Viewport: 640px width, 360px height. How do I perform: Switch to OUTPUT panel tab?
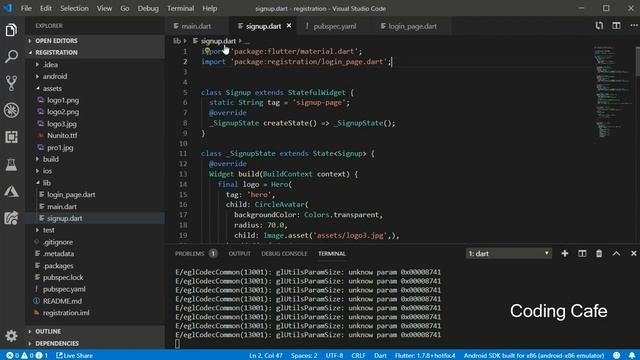[240, 253]
